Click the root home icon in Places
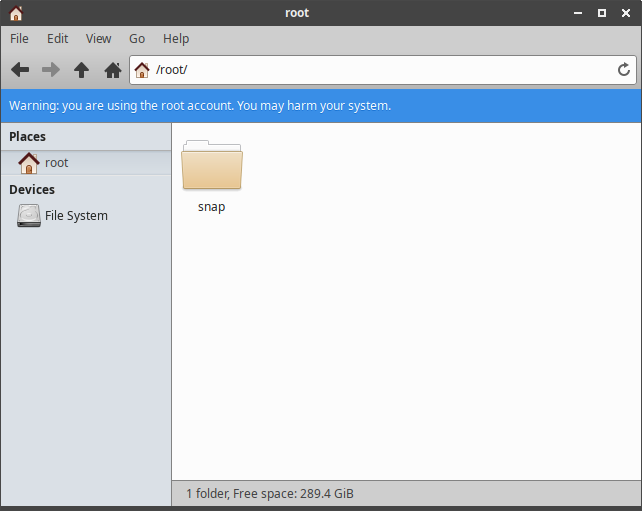The image size is (642, 511). [29, 163]
